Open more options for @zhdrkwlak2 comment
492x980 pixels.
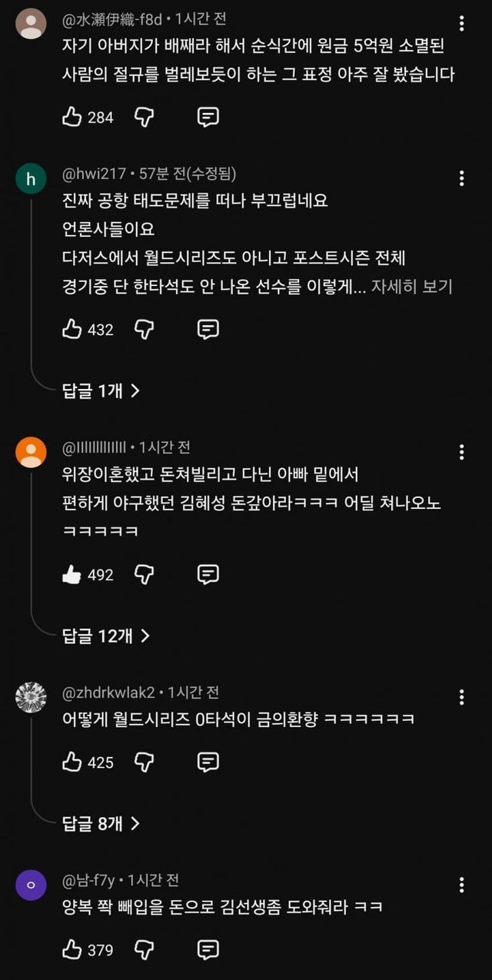coord(461,697)
